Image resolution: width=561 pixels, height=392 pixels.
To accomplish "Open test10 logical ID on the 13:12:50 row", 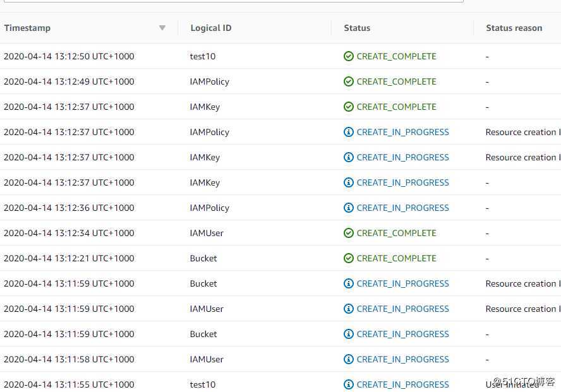I will coord(203,56).
